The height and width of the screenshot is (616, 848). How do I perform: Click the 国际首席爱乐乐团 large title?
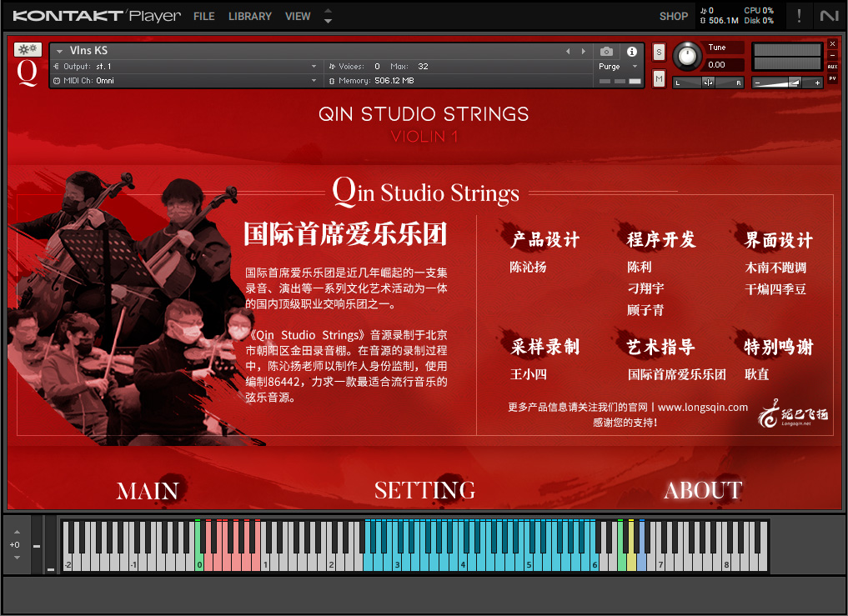(345, 234)
